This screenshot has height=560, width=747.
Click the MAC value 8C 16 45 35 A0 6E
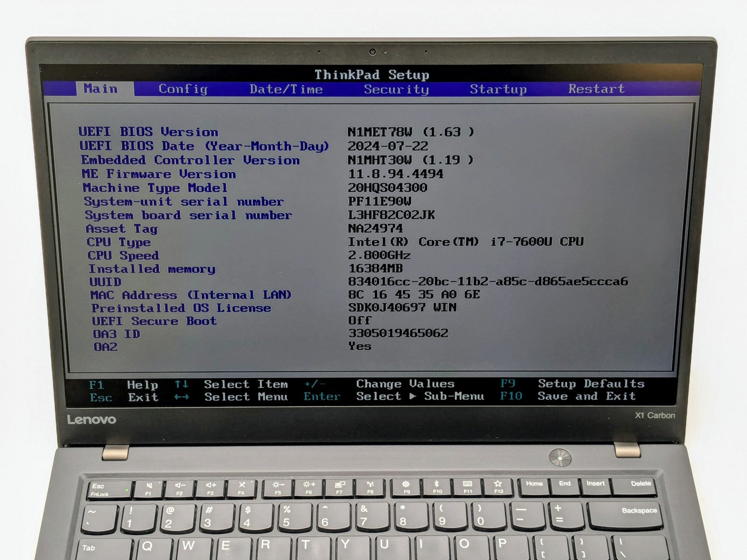coord(415,294)
